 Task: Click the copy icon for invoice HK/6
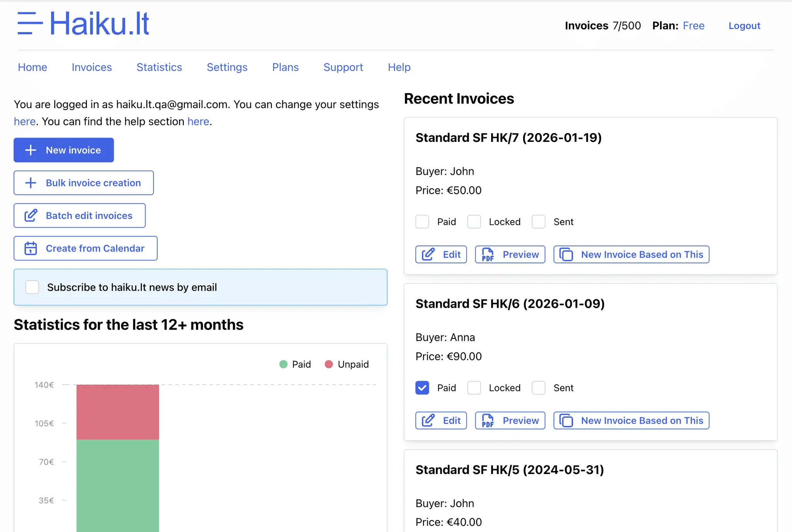tap(566, 420)
